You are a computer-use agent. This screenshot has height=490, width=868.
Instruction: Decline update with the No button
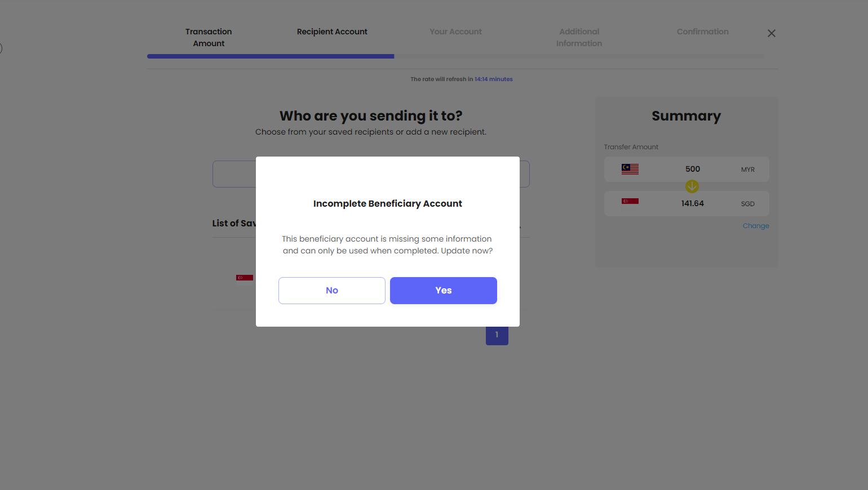click(332, 291)
